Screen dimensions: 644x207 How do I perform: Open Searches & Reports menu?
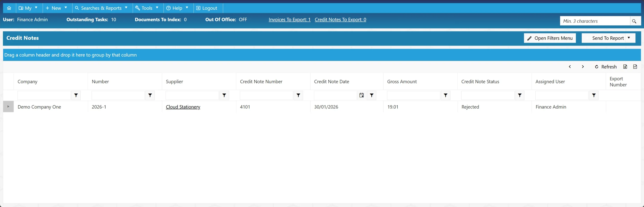pos(102,8)
